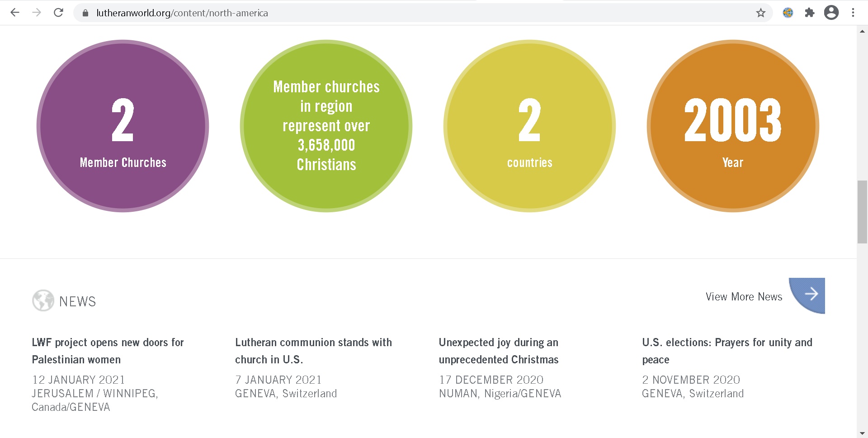Open the Unexpected joy Christmas article
This screenshot has height=438, width=868.
(x=499, y=351)
